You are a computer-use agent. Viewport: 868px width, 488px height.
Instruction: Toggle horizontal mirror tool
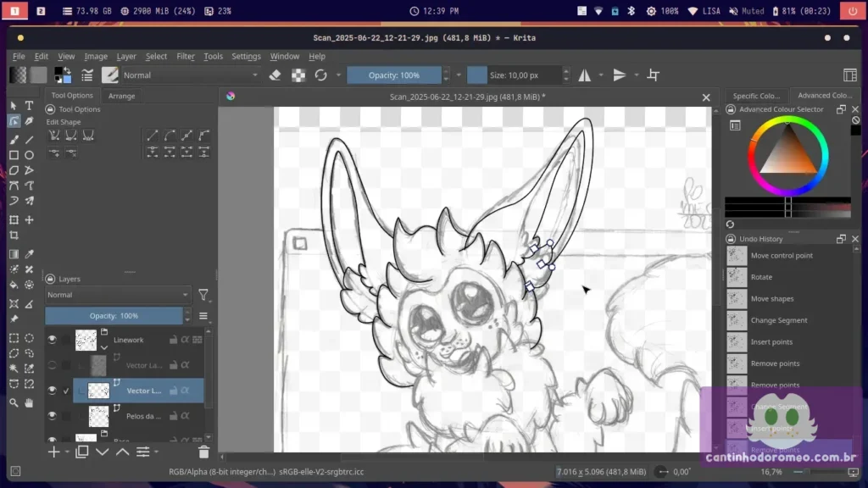coord(585,75)
